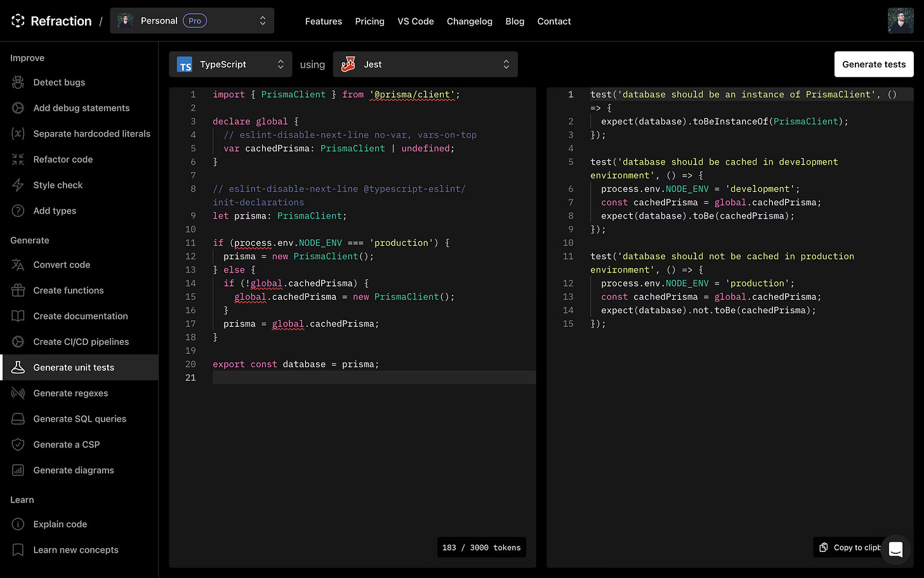The height and width of the screenshot is (578, 924).
Task: Click the Detect bugs icon in sidebar
Action: click(18, 83)
